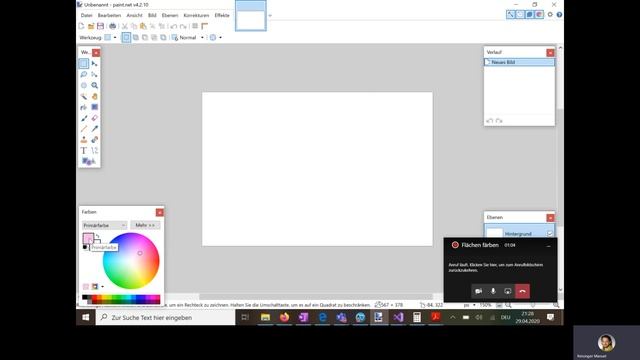Select the Clone Stamp tool

click(84, 140)
